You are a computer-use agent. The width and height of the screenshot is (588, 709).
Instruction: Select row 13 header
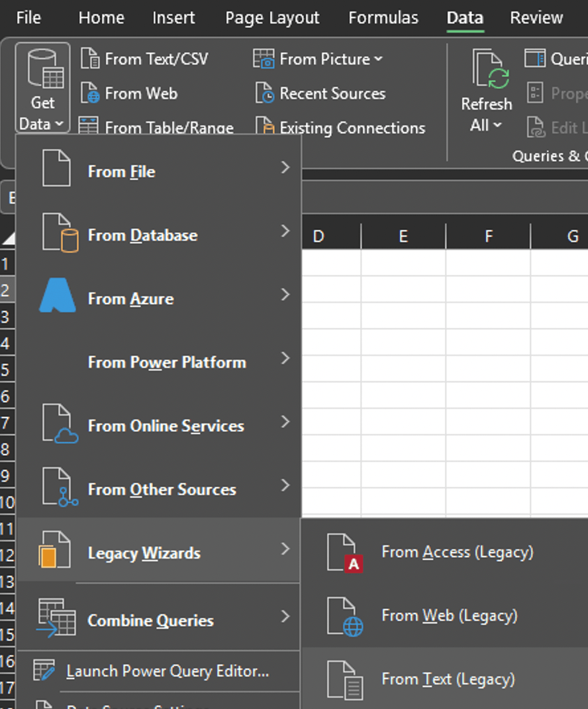point(8,582)
